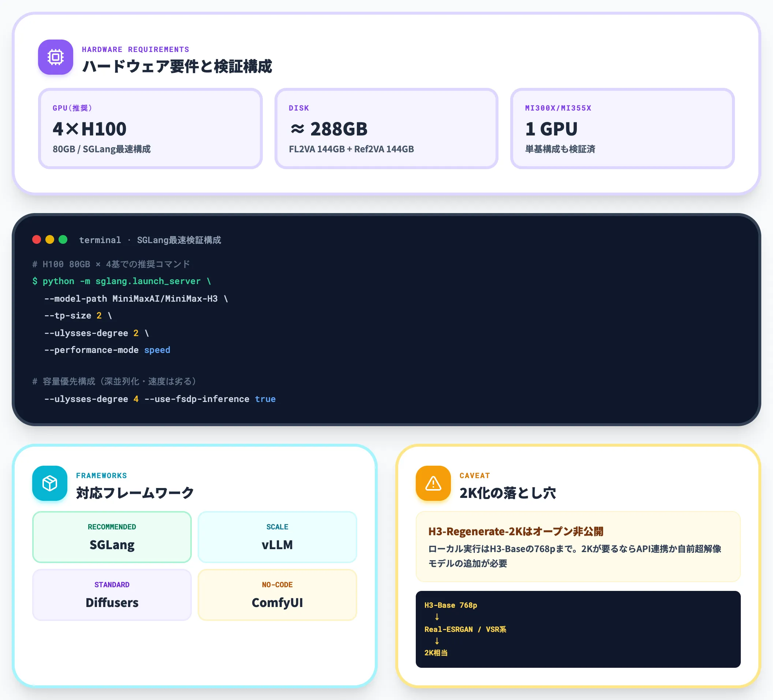Select the vLLM scale framework card
Screen dimensions: 773x700
277,537
